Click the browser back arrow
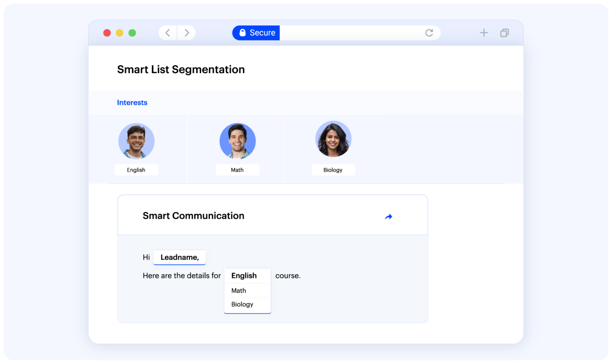The height and width of the screenshot is (364, 612). coord(168,33)
